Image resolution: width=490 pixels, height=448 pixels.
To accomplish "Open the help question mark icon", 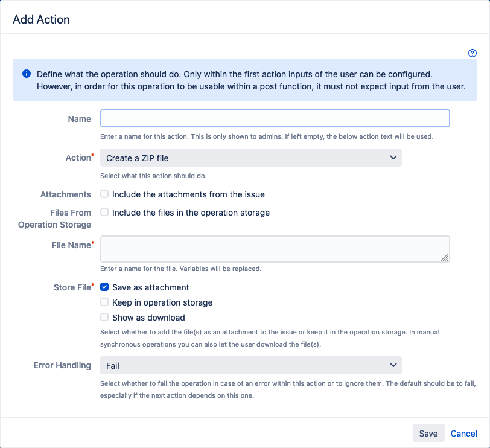I will click(x=472, y=53).
